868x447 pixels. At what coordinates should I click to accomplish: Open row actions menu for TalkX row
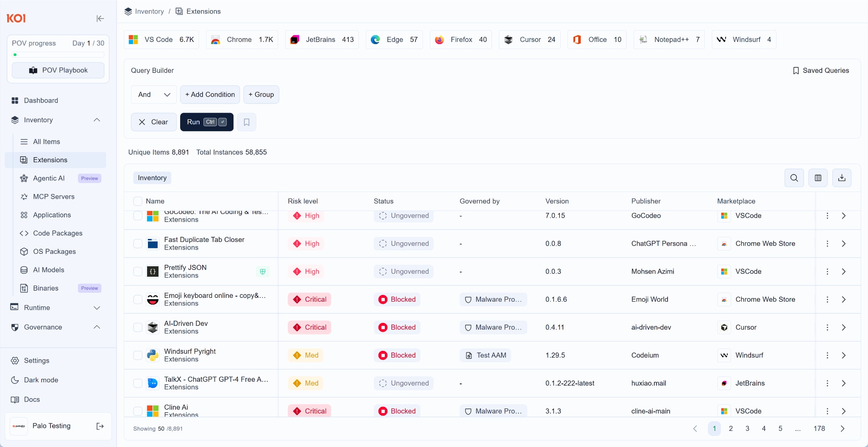tap(827, 383)
